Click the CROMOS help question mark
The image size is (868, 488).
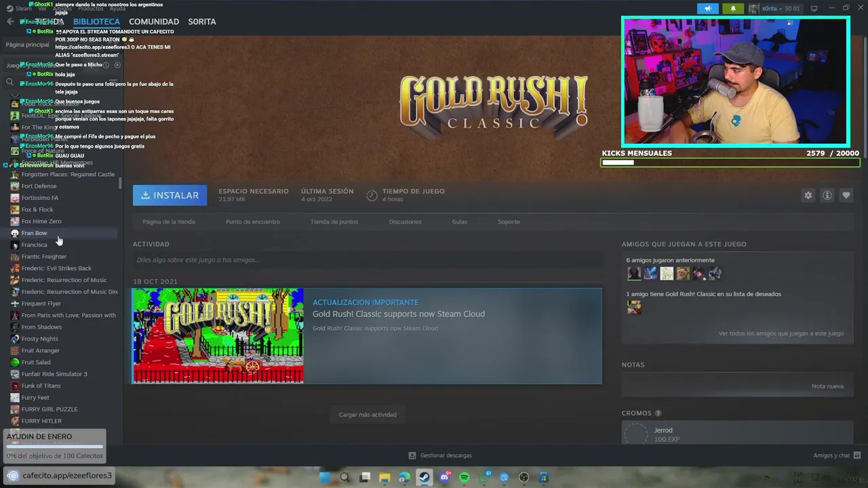658,413
